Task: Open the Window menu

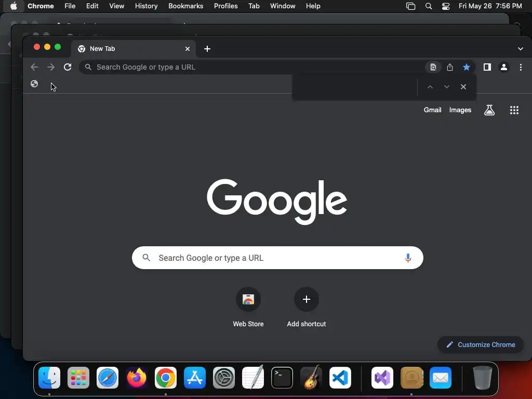Action: 283,6
